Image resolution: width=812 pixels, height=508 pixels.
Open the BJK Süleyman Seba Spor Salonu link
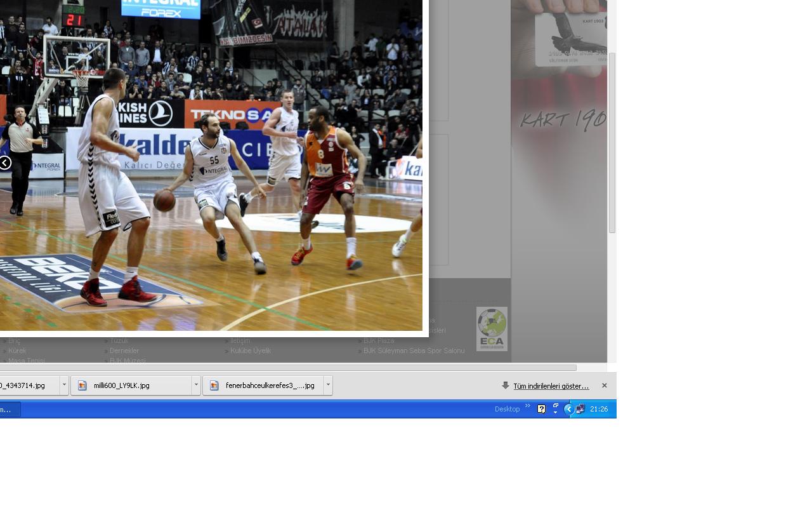pyautogui.click(x=414, y=351)
